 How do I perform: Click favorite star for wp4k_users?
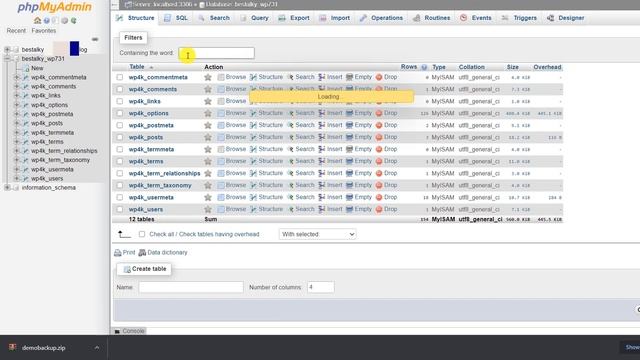click(x=208, y=209)
